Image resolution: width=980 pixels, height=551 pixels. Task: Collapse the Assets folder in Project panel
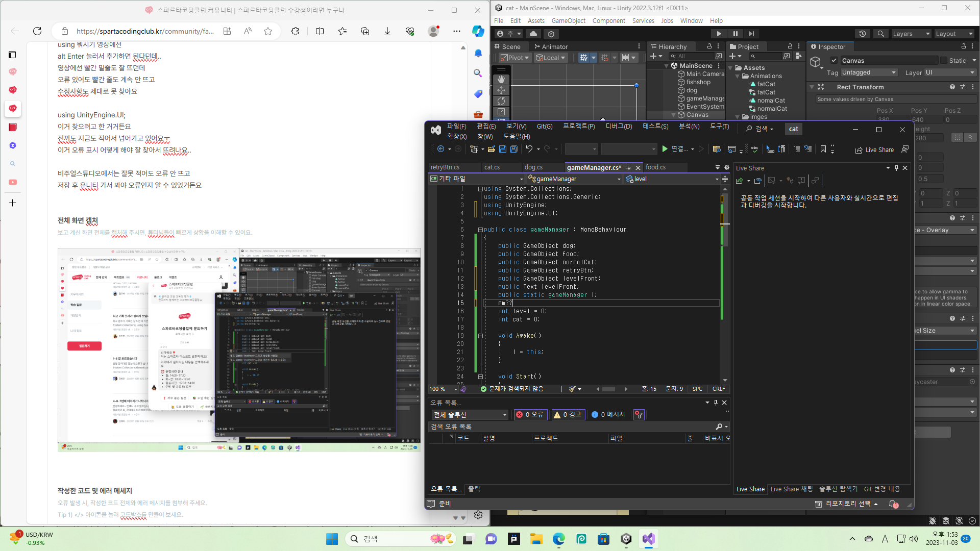(x=730, y=68)
